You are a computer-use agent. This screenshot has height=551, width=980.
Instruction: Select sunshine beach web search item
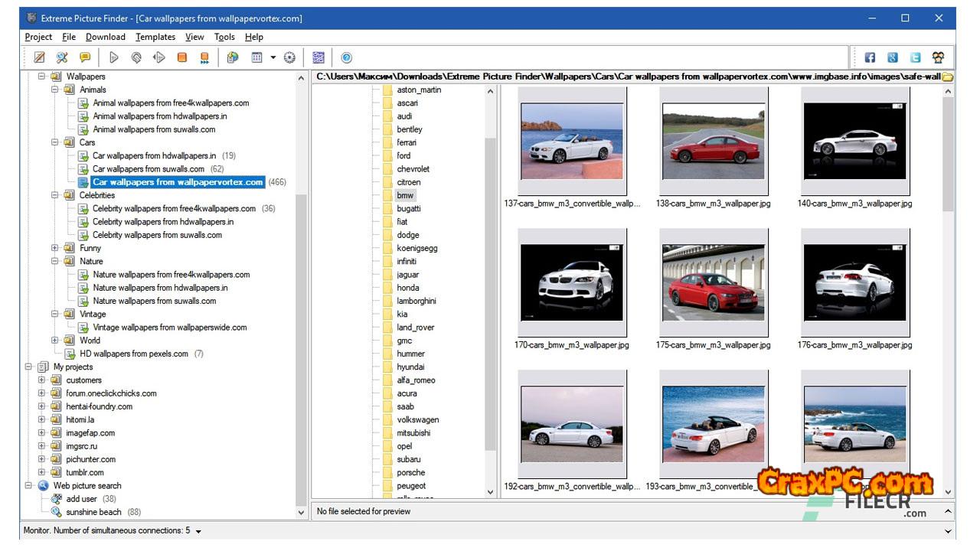pyautogui.click(x=93, y=512)
